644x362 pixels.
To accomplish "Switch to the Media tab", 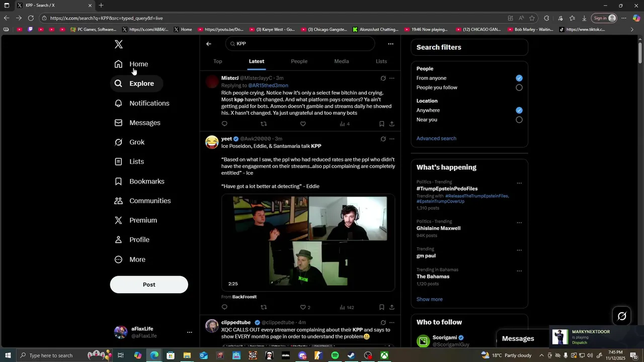I will [x=342, y=61].
